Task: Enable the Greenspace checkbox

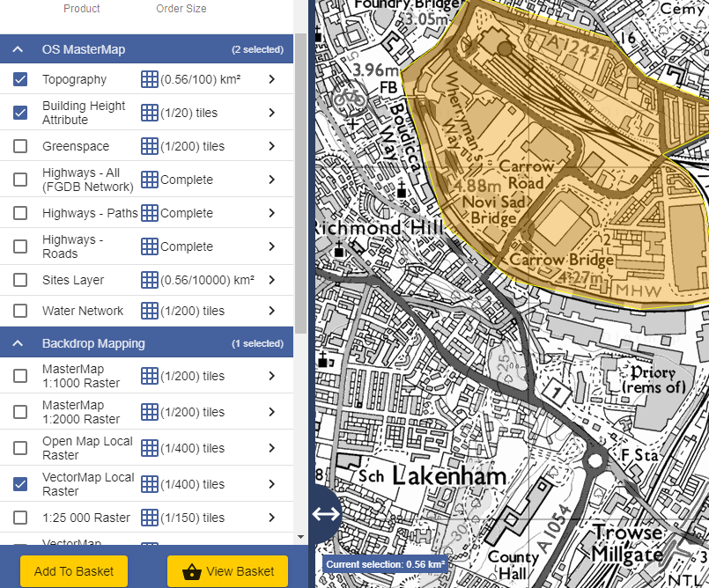Action: pos(20,146)
